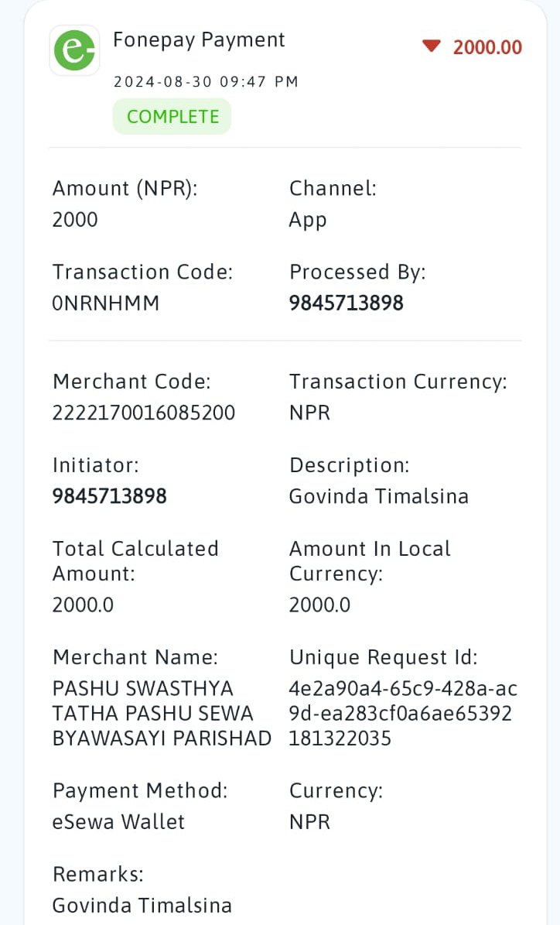The height and width of the screenshot is (925, 560).
Task: Click the Initiator number 9845713898
Action: (110, 495)
